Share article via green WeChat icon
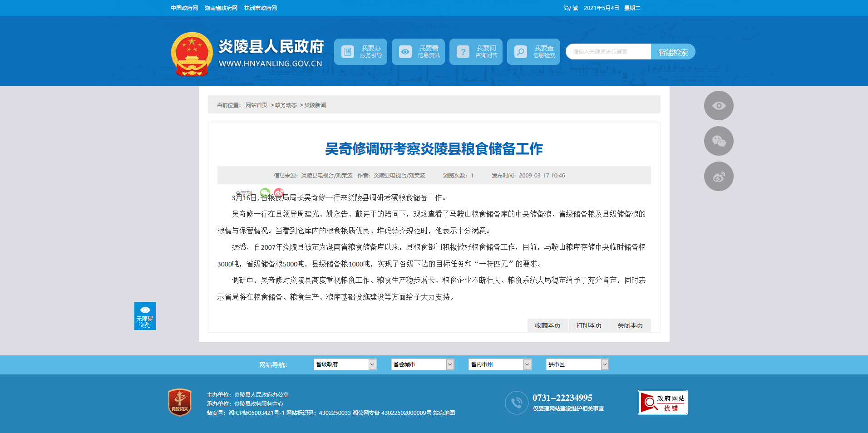Image resolution: width=868 pixels, height=433 pixels. [x=265, y=192]
